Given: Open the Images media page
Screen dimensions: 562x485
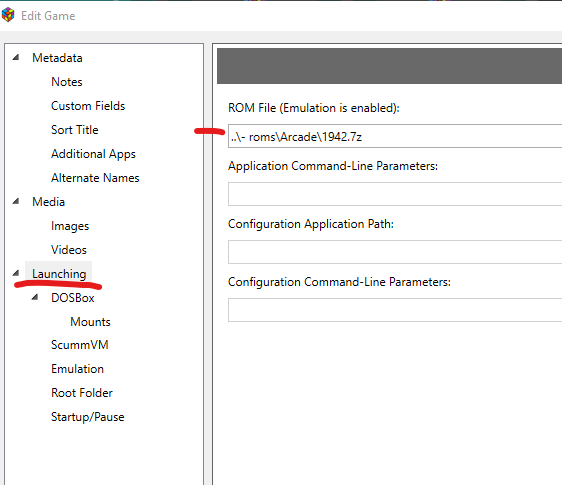Looking at the screenshot, I should click(x=70, y=226).
